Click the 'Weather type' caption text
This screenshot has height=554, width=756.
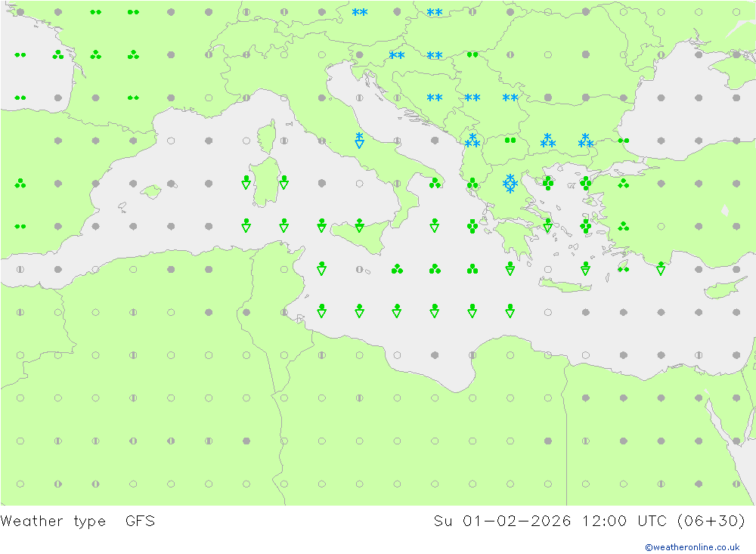[x=53, y=522]
